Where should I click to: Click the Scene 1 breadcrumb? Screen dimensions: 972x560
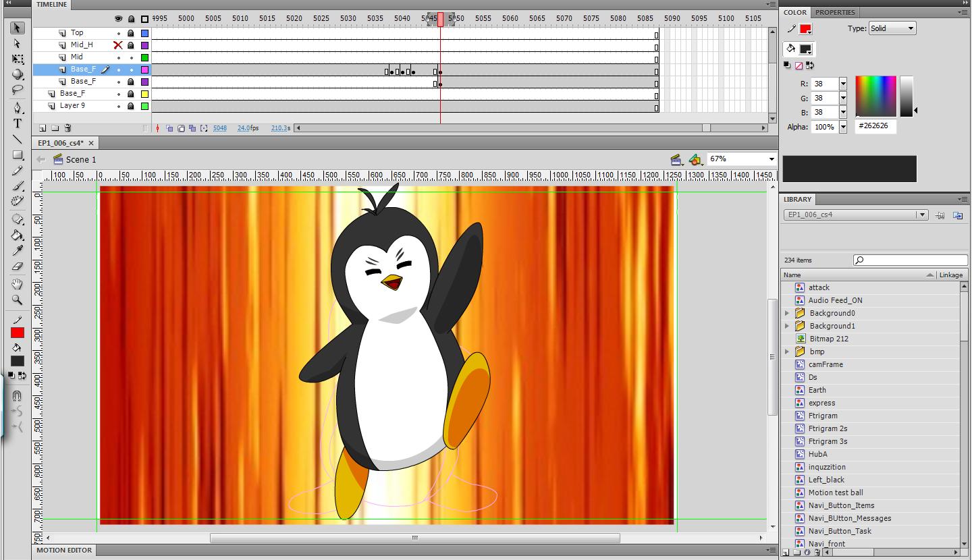(x=81, y=160)
